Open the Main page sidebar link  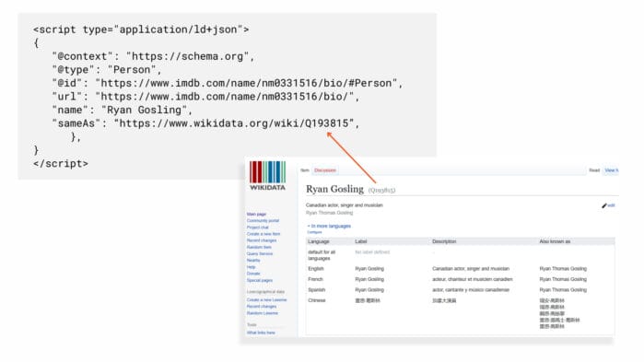pos(256,215)
